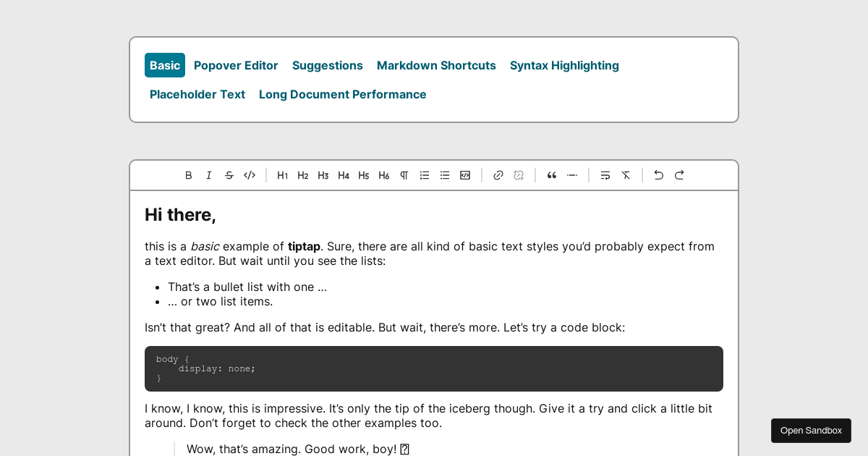Insert a code block from the toolbar

465,175
